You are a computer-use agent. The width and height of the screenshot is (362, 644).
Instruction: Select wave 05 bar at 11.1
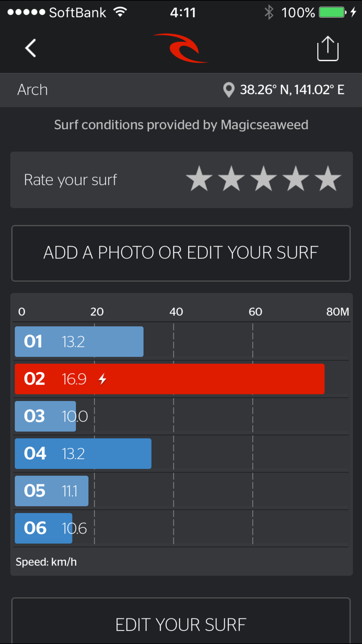(x=51, y=491)
